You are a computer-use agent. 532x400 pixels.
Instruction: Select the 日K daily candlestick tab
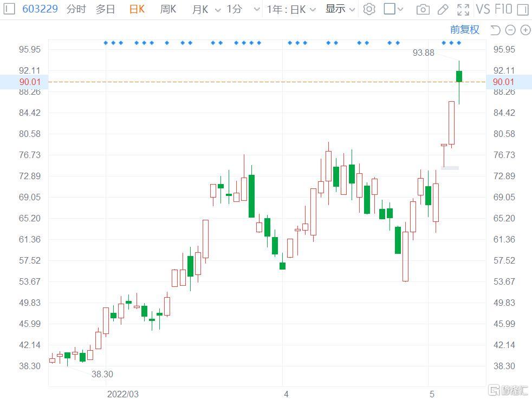click(137, 9)
